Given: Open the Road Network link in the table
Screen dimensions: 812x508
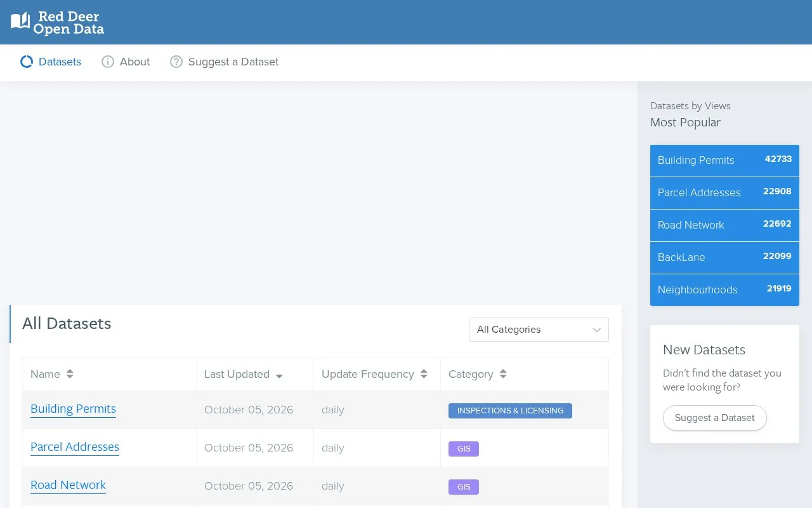Looking at the screenshot, I should 69,485.
